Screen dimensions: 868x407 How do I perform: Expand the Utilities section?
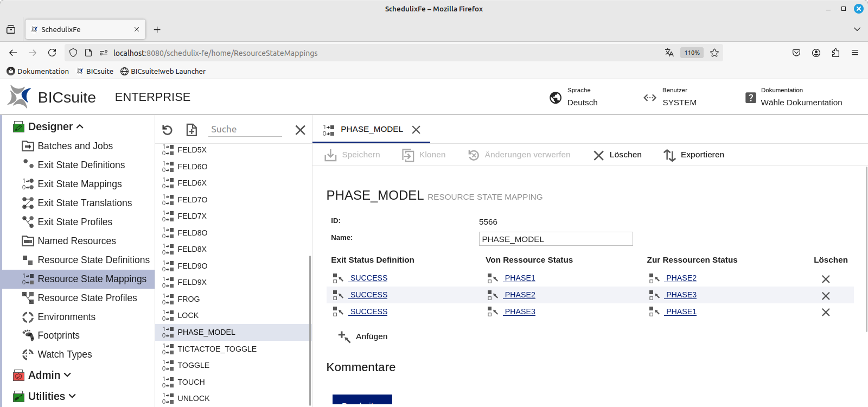click(x=72, y=396)
